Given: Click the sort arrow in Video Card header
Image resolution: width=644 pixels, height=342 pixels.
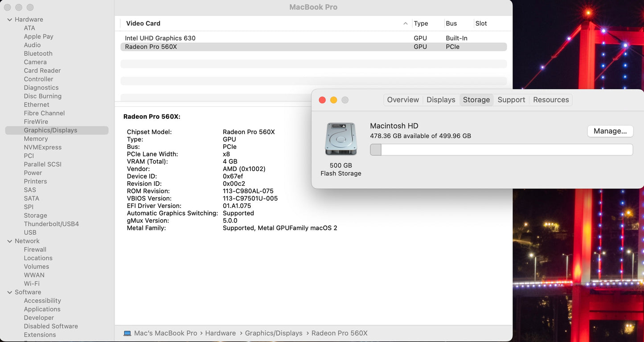Looking at the screenshot, I should pyautogui.click(x=405, y=24).
